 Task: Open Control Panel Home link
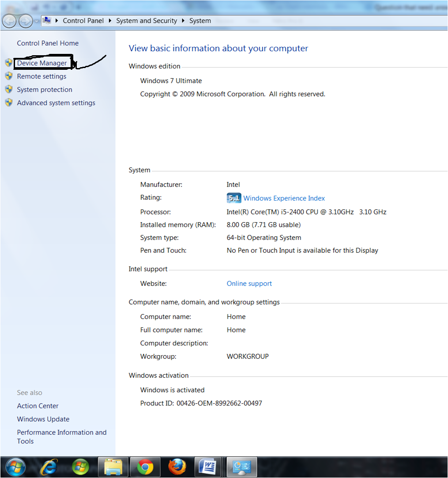pyautogui.click(x=48, y=43)
